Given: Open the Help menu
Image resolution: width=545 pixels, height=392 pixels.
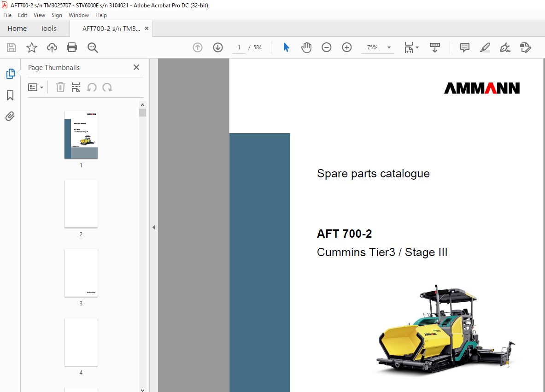Looking at the screenshot, I should tap(101, 15).
